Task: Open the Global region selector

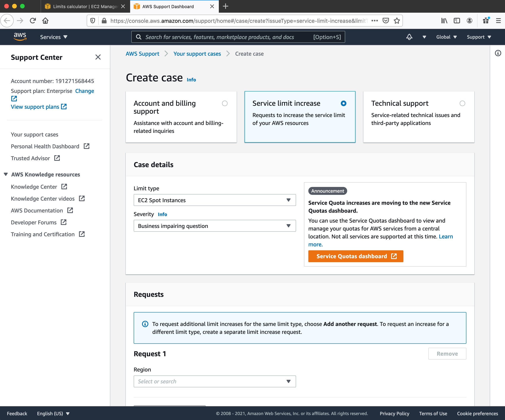Action: tap(446, 37)
